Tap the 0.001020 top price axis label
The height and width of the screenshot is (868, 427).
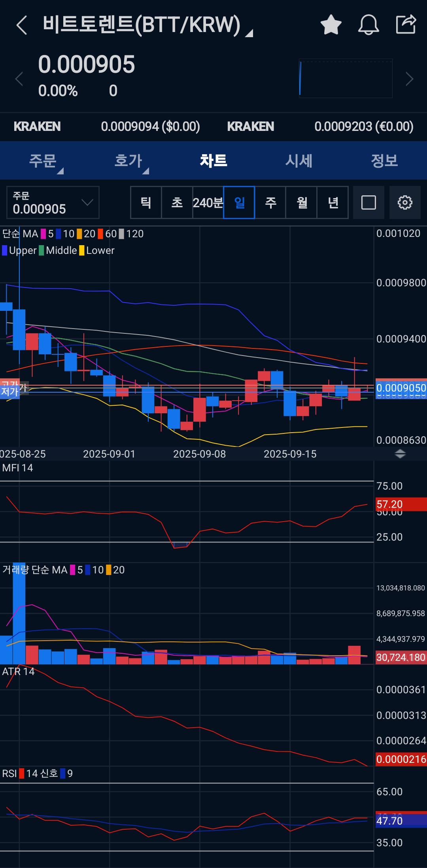pyautogui.click(x=398, y=233)
